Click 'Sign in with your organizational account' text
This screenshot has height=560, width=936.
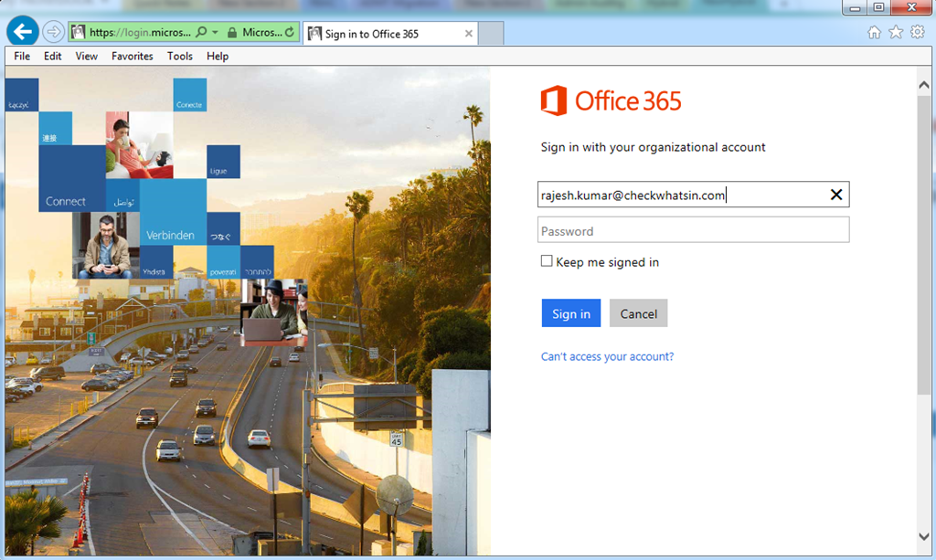(653, 147)
